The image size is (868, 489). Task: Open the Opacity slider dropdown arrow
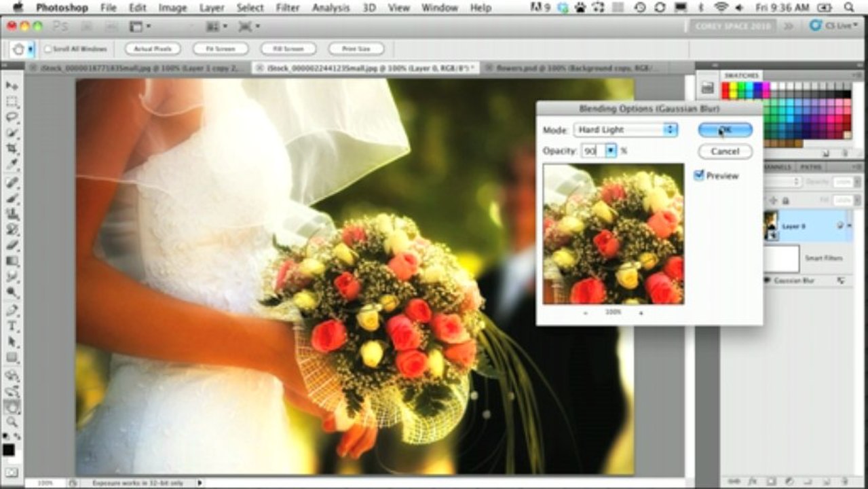pos(611,151)
